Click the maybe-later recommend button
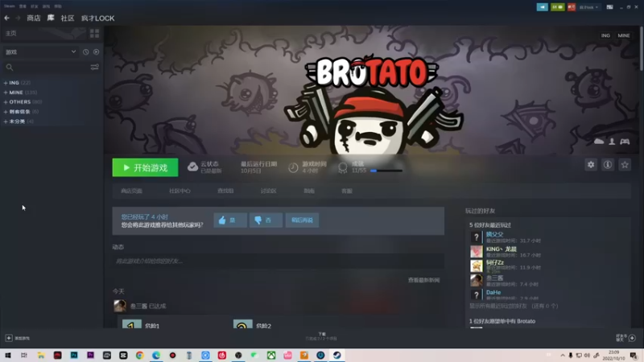This screenshot has width=644, height=362. tap(302, 220)
